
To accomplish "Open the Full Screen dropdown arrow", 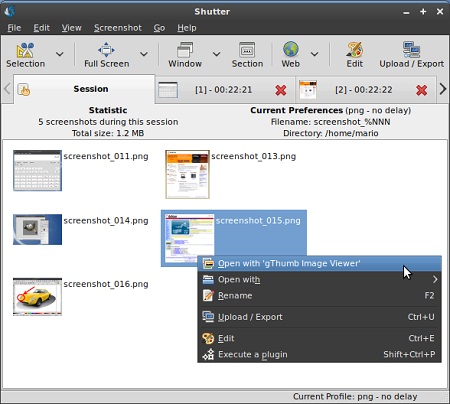I will [144, 54].
